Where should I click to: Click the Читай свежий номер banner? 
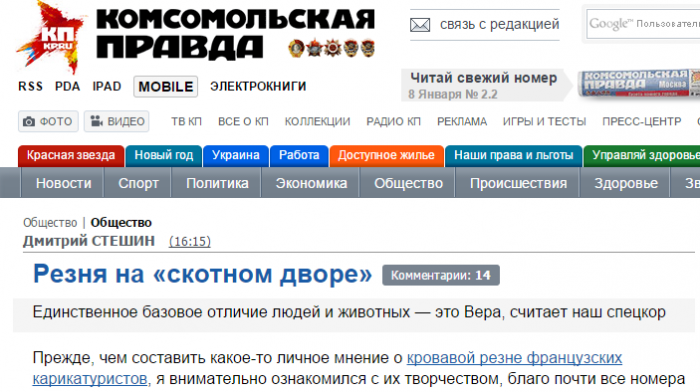click(484, 85)
